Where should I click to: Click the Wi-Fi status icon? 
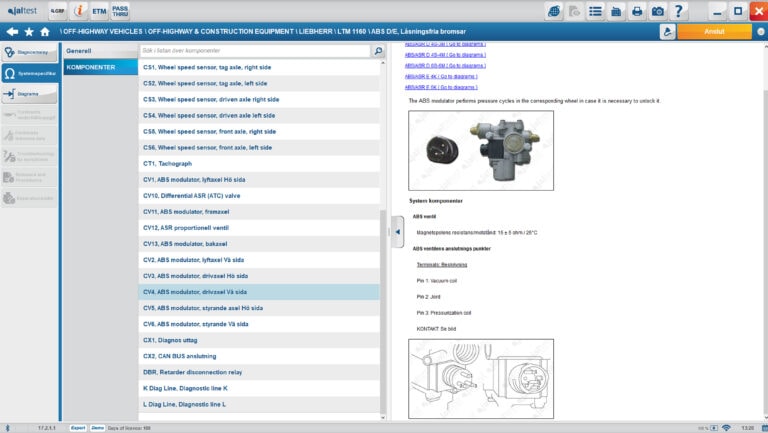726,428
